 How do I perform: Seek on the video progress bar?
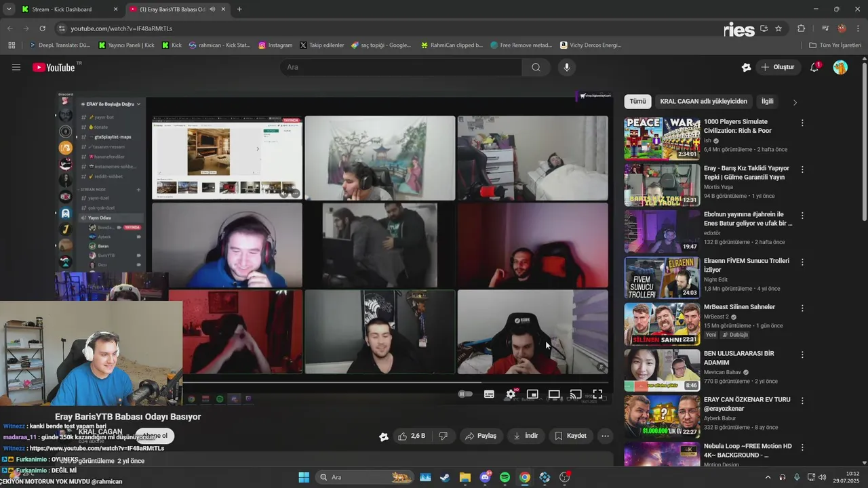click(x=397, y=382)
